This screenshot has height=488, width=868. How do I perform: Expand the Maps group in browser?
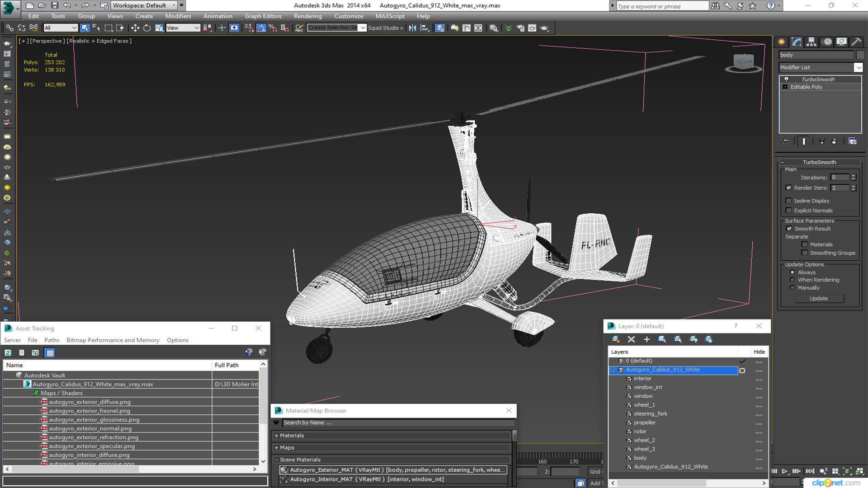click(276, 448)
